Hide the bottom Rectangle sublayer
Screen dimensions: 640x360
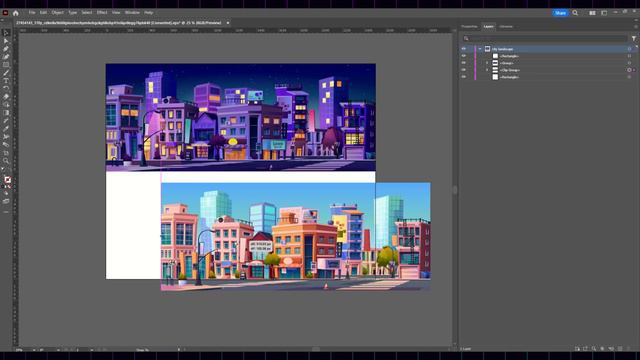pos(464,77)
